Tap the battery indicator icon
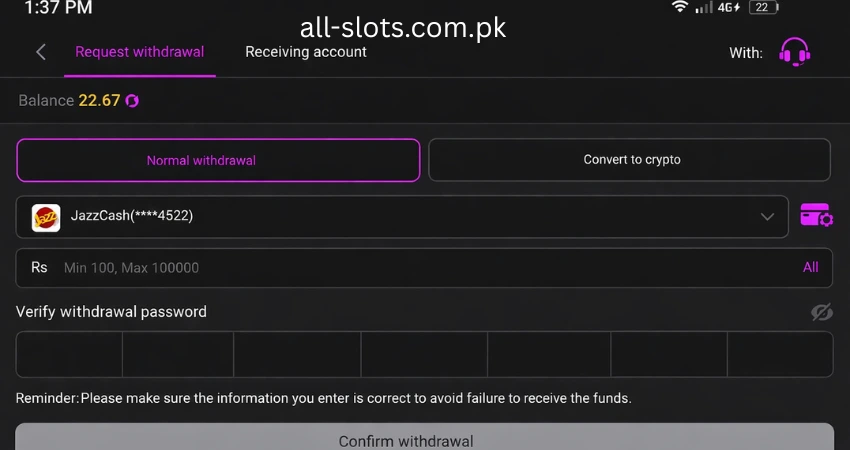850x450 pixels. pos(762,8)
